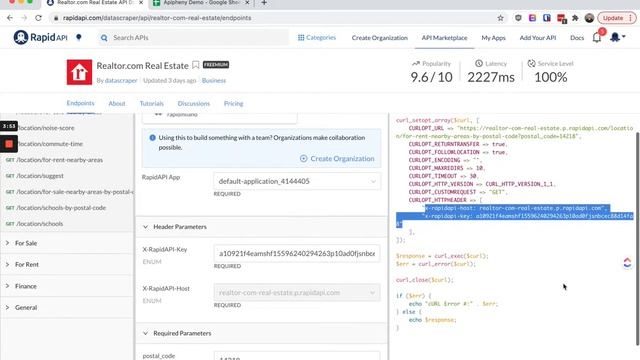Expand the For Sale endpoint group

[67, 243]
